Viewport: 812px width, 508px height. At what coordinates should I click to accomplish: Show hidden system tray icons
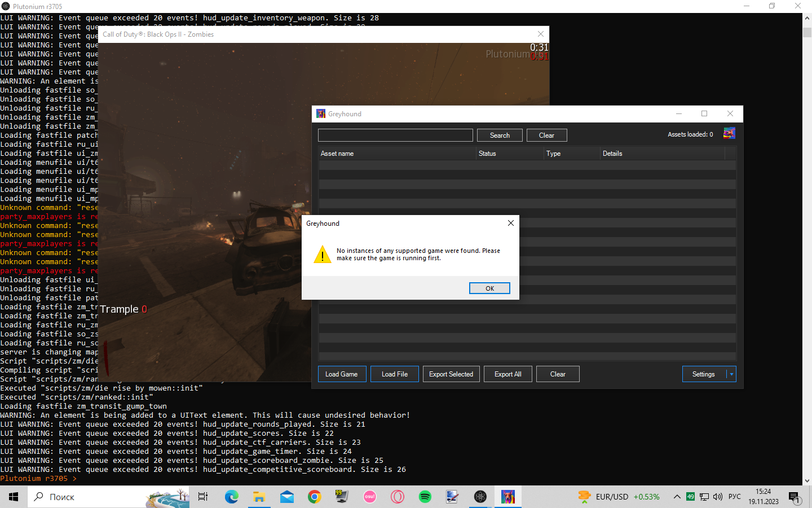pos(677,497)
